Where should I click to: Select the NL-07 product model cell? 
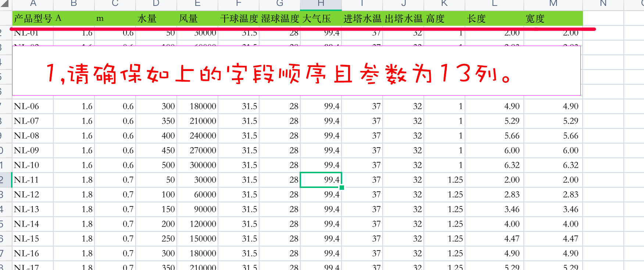33,121
